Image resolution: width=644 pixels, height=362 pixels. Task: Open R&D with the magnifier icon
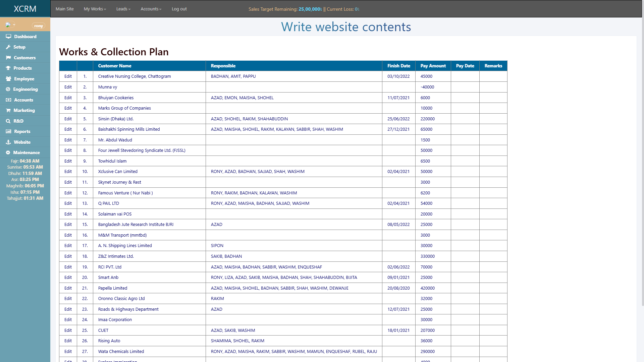click(x=8, y=121)
